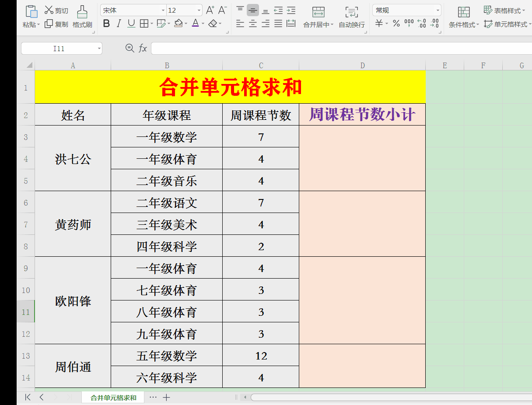Click the fill color bucket swatch
Viewport: 532px width, 405px height.
pos(178,24)
